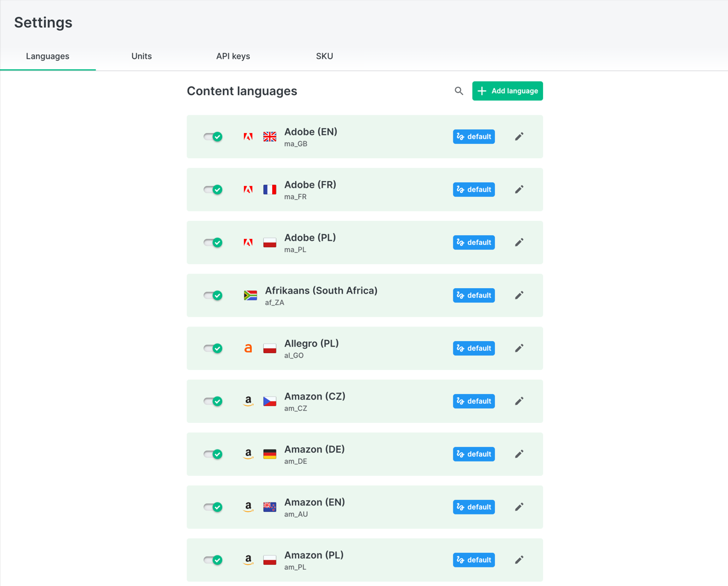Viewport: 728px width, 586px height.
Task: Click default button on Amazon (CZ) row
Action: tap(474, 401)
